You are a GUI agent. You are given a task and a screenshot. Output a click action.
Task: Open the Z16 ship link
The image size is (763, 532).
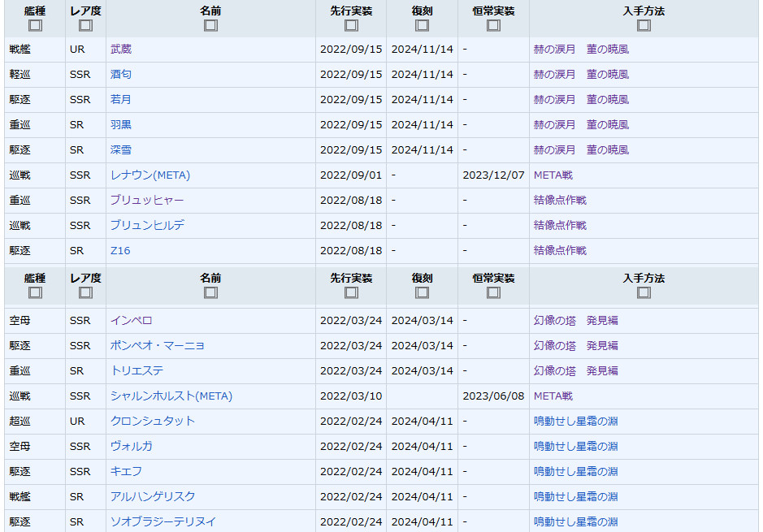(120, 251)
